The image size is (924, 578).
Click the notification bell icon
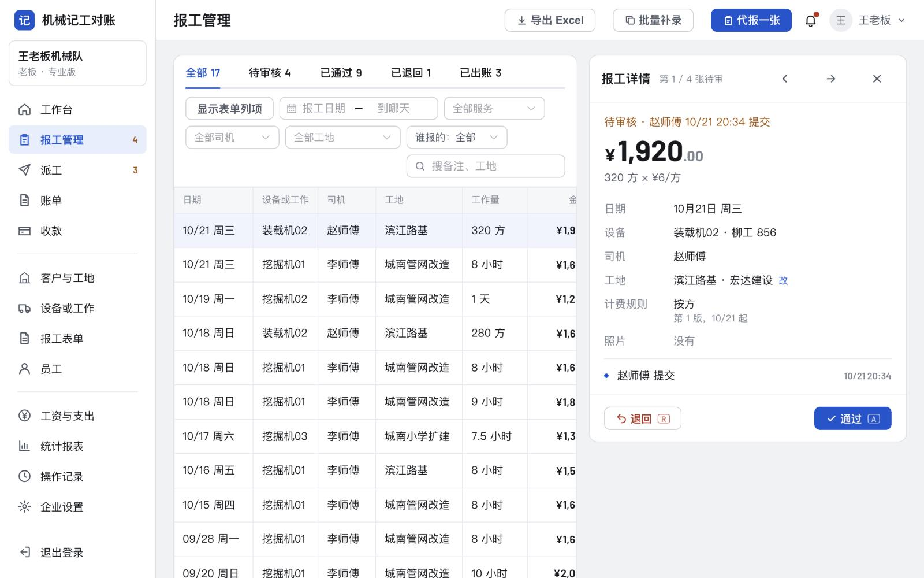[811, 21]
